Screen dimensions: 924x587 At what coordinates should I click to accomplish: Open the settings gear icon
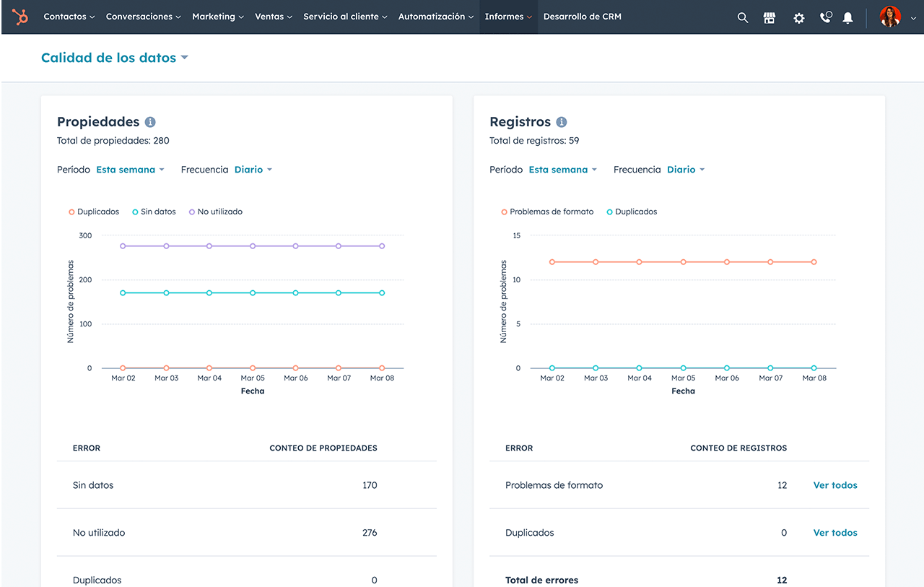click(799, 18)
